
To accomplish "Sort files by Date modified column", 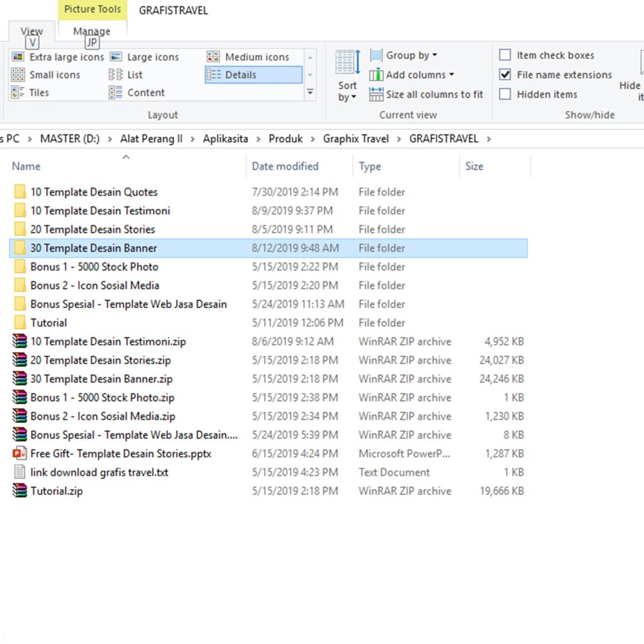I will coord(285,166).
